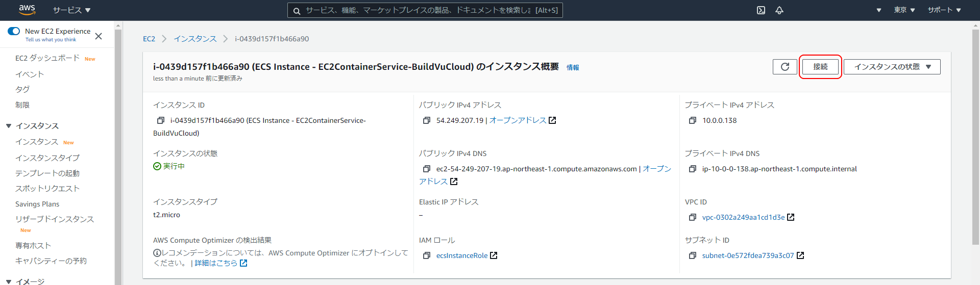Open イベント in the sidebar
This screenshot has height=285, width=980.
point(30,74)
